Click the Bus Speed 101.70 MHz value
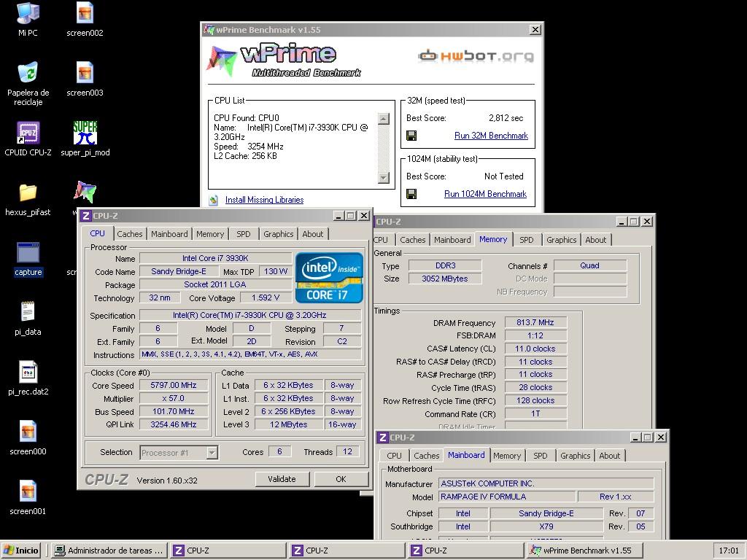 click(x=174, y=411)
